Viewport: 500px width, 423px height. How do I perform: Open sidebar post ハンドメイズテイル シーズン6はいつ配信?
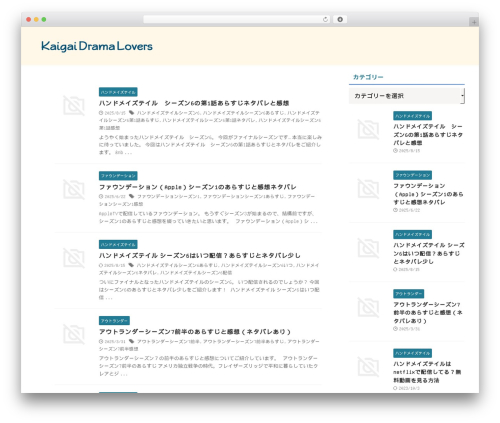pyautogui.click(x=429, y=253)
